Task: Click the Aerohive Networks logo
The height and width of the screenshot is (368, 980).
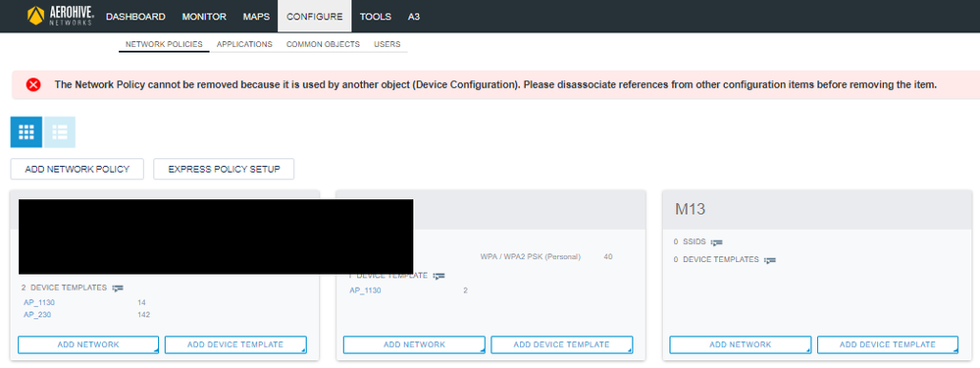Action: coord(60,16)
